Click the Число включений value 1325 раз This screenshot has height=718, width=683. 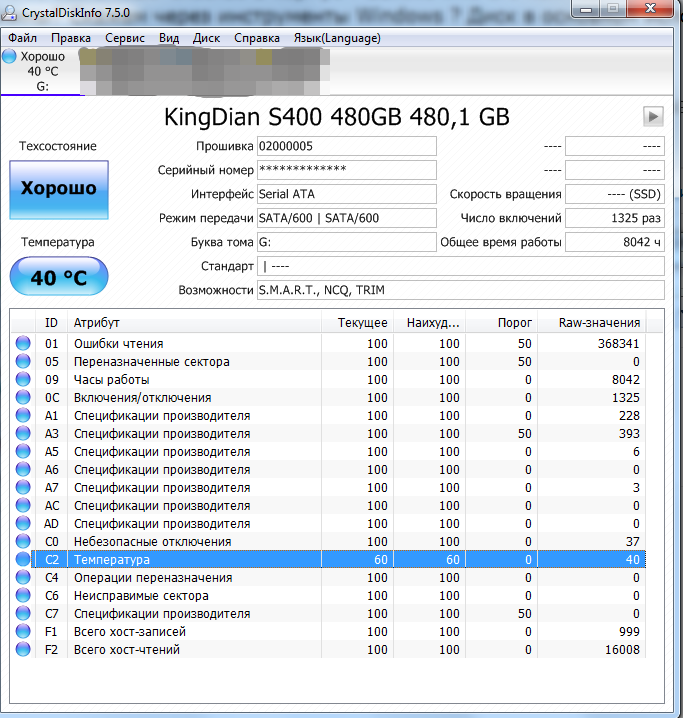(x=615, y=218)
